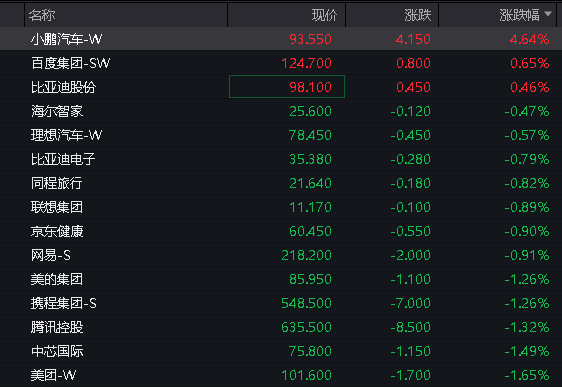562x387 pixels.
Task: Select the 理想汽车-W stock row
Action: click(281, 135)
